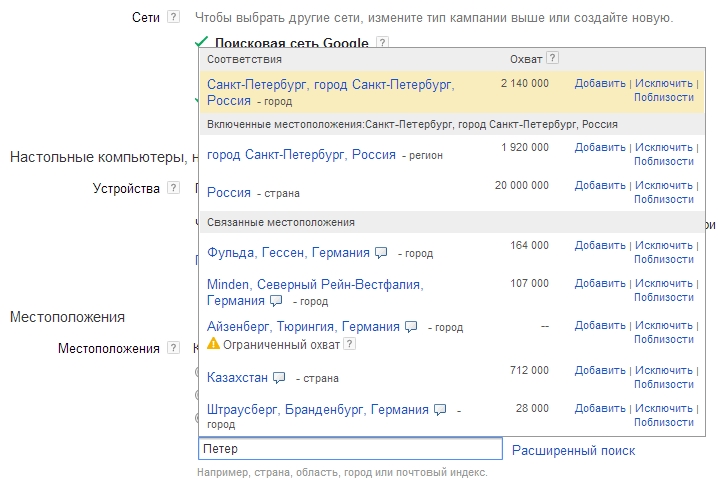The height and width of the screenshot is (483, 720).
Task: Click speech bubble icon beside Minden Германия
Action: point(276,301)
